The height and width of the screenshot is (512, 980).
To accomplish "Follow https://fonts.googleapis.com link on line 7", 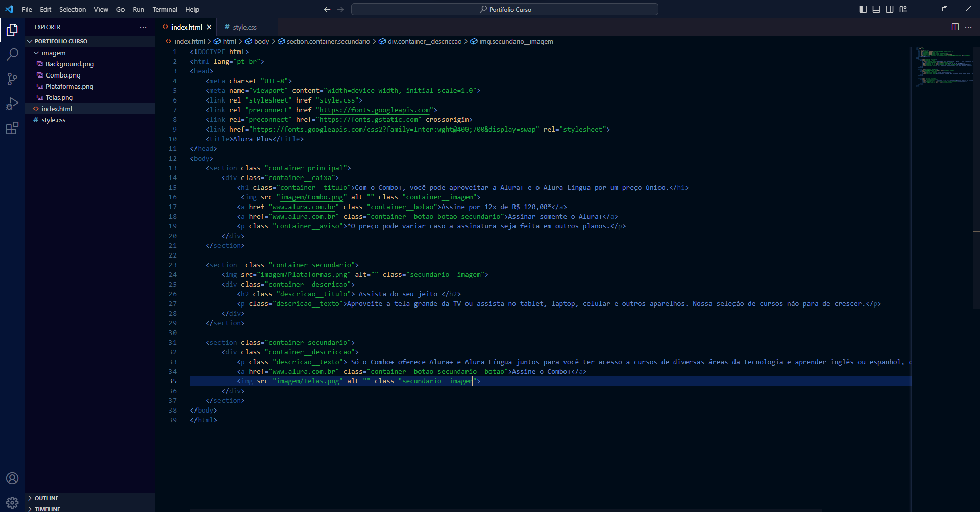I will (x=375, y=110).
